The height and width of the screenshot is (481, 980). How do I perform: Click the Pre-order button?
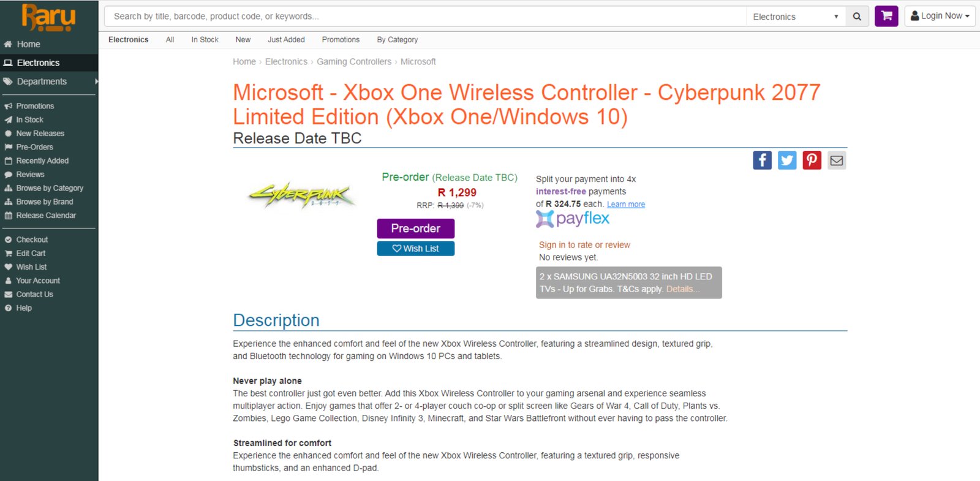tap(415, 228)
